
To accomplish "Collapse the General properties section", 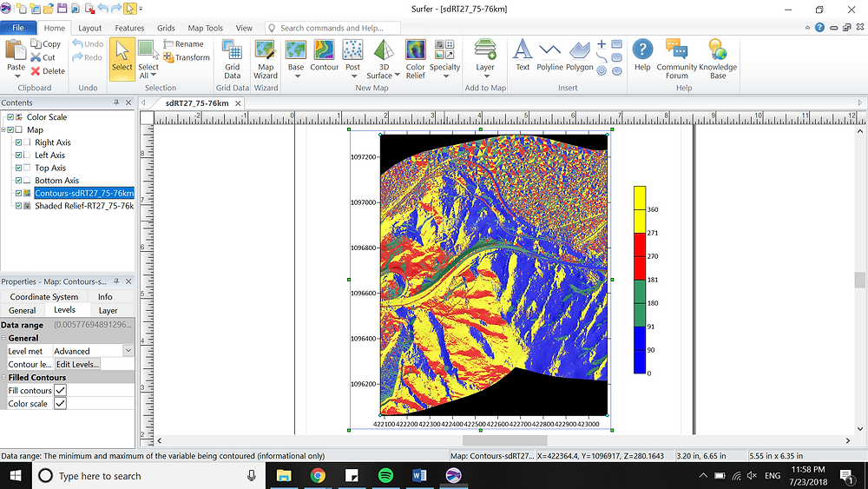I will (3, 338).
